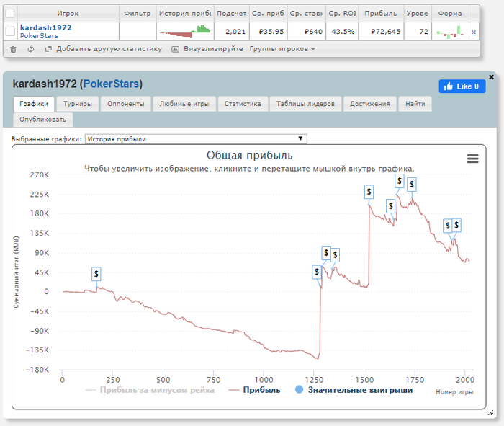The height and width of the screenshot is (426, 504).
Task: Click the lowest dollar marker near game 1280
Action: point(317,272)
